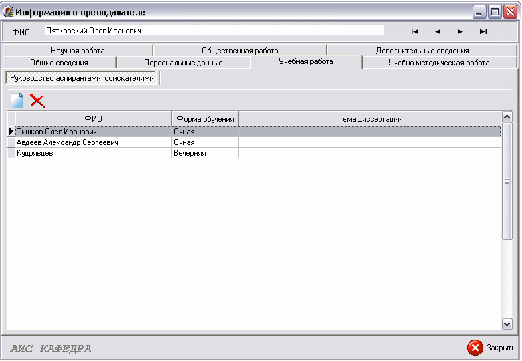Image resolution: width=522 pixels, height=361 pixels.
Task: Click the row indicator arrow of the first row
Action: [11, 132]
